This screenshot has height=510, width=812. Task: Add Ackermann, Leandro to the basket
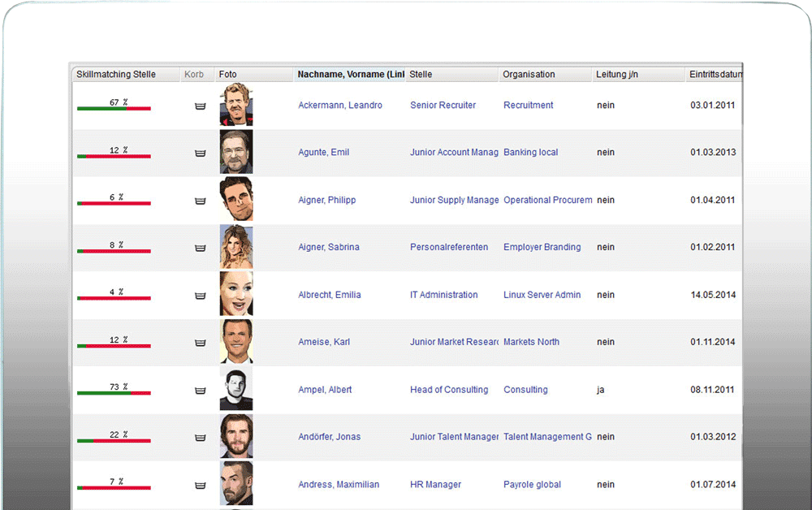200,106
